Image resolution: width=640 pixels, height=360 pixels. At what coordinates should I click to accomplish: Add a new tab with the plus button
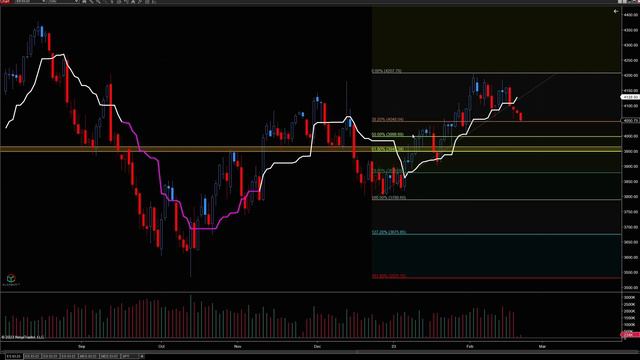click(x=142, y=356)
